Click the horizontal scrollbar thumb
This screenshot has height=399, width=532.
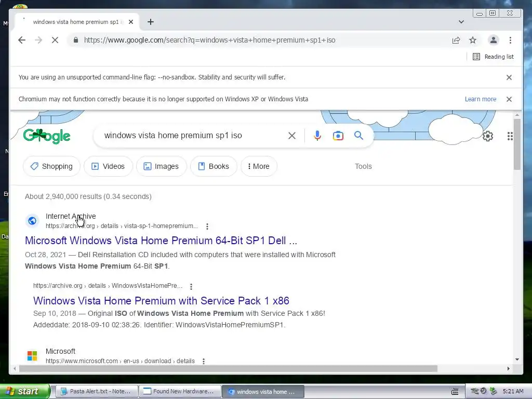(x=228, y=368)
